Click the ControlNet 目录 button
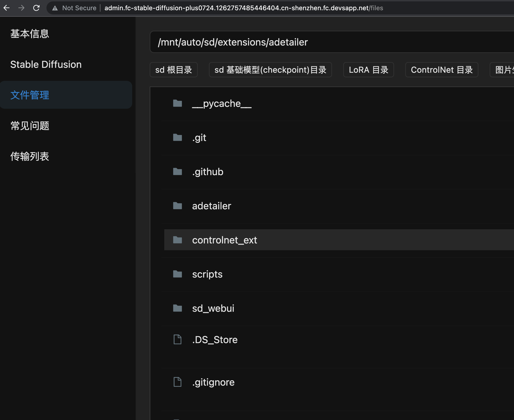The height and width of the screenshot is (420, 514). click(442, 70)
